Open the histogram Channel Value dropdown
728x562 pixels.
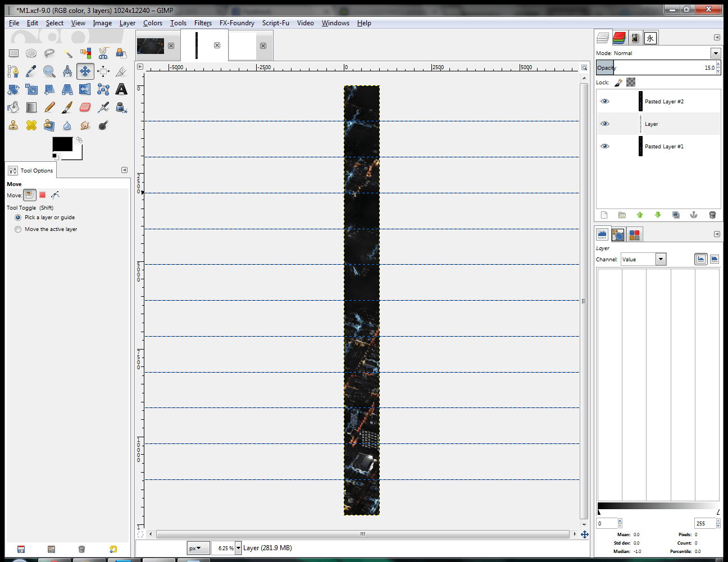click(644, 259)
